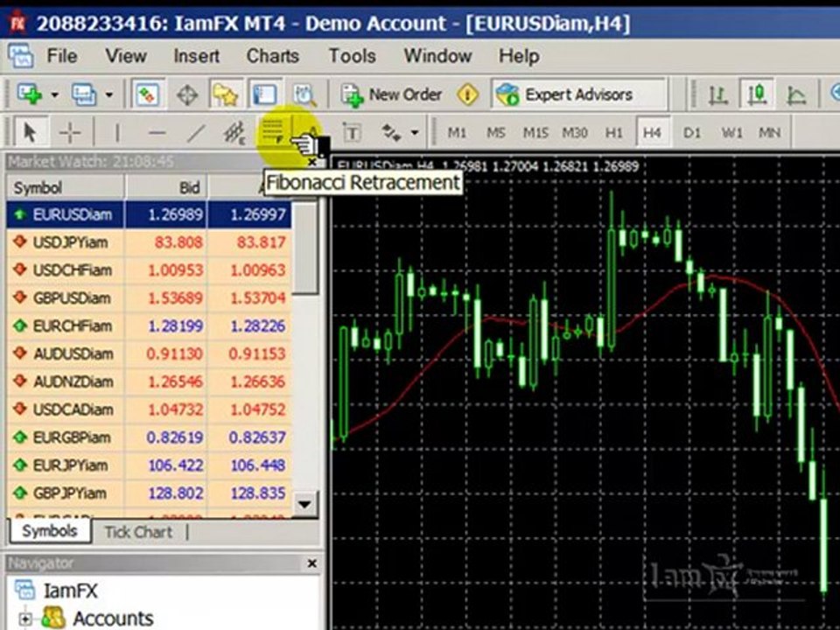Switch chart to H1 timeframe
The image size is (840, 630).
pos(613,132)
